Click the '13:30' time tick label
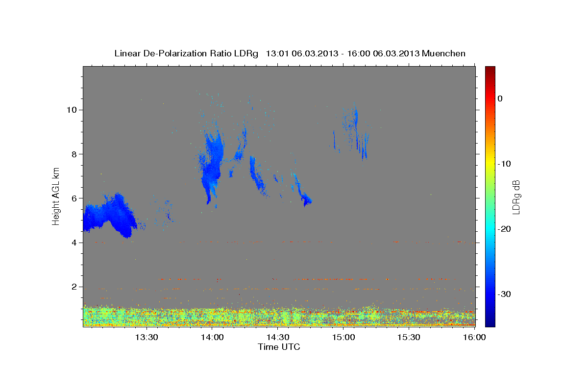Image resolution: width=588 pixels, height=392 pixels. 147,337
